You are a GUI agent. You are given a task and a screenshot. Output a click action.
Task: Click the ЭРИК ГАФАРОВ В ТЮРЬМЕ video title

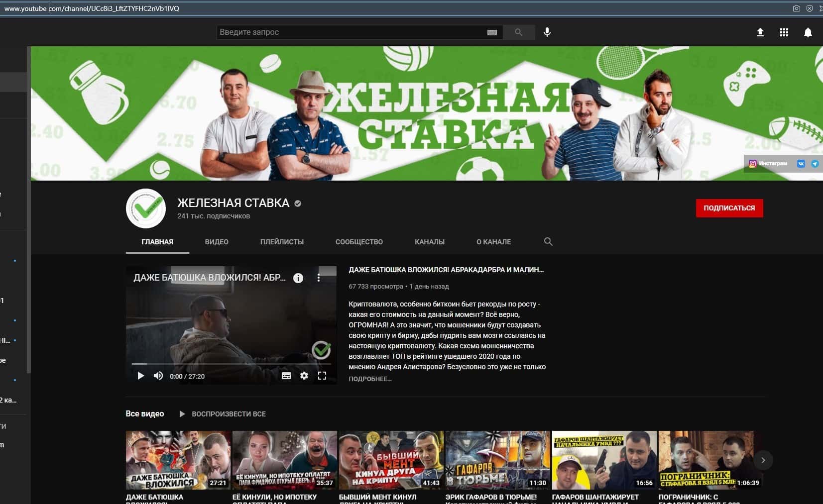coord(491,499)
